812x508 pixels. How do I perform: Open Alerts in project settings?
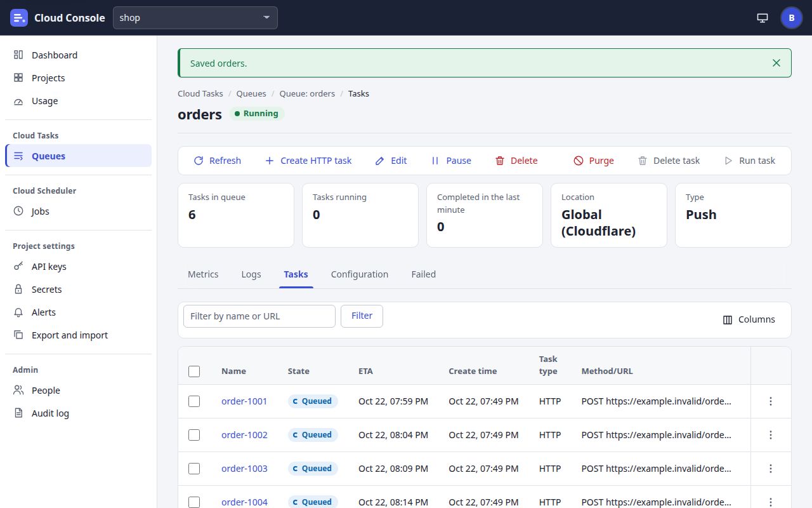pyautogui.click(x=78, y=312)
